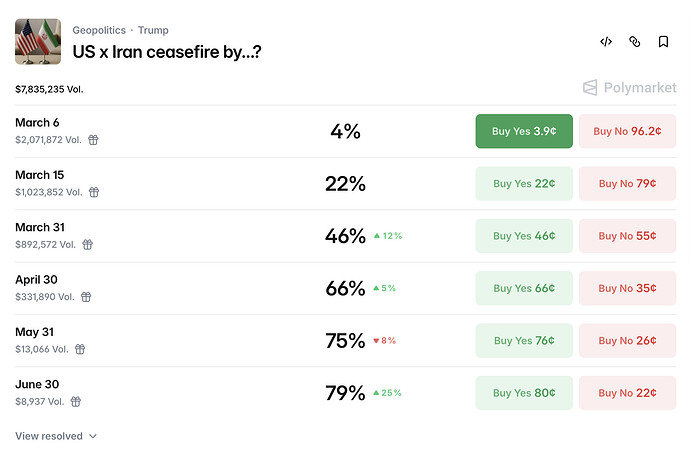The width and height of the screenshot is (690, 474).
Task: Open the Geopolitics category
Action: (x=99, y=30)
